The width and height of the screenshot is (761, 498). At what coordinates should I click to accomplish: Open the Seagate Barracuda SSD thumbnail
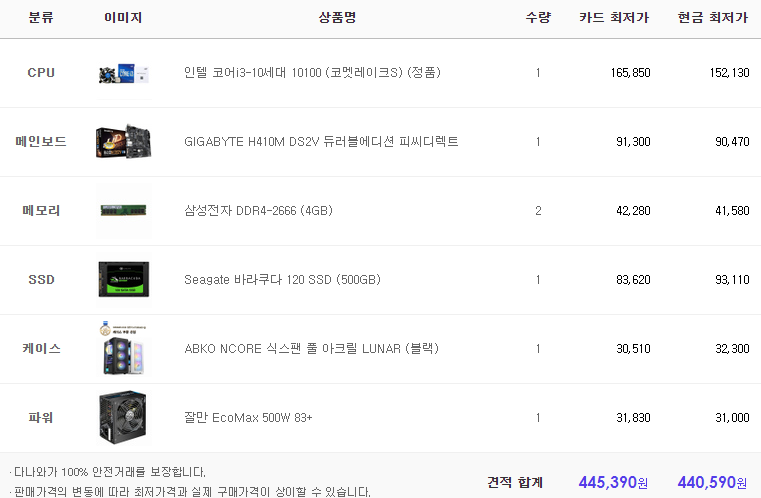point(124,280)
